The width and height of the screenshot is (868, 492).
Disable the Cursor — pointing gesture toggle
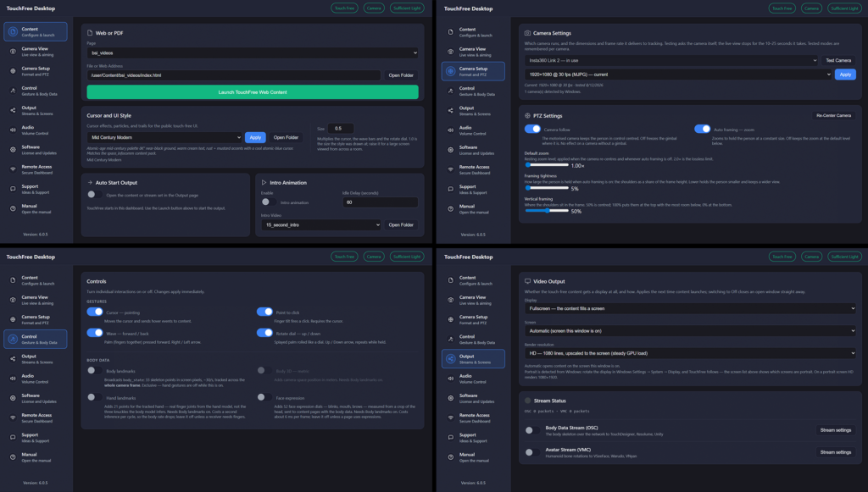[95, 312]
